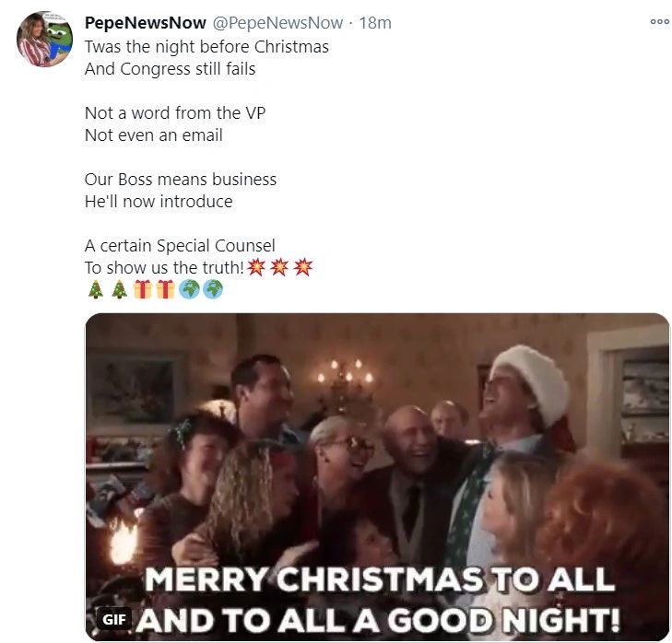Click the first Christmas tree emoji
The width and height of the screenshot is (672, 643).
coord(96,290)
